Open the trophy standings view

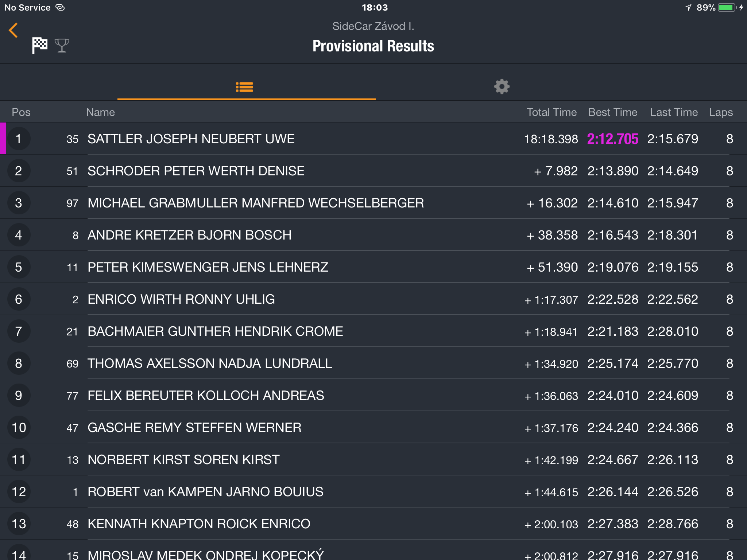tap(62, 46)
